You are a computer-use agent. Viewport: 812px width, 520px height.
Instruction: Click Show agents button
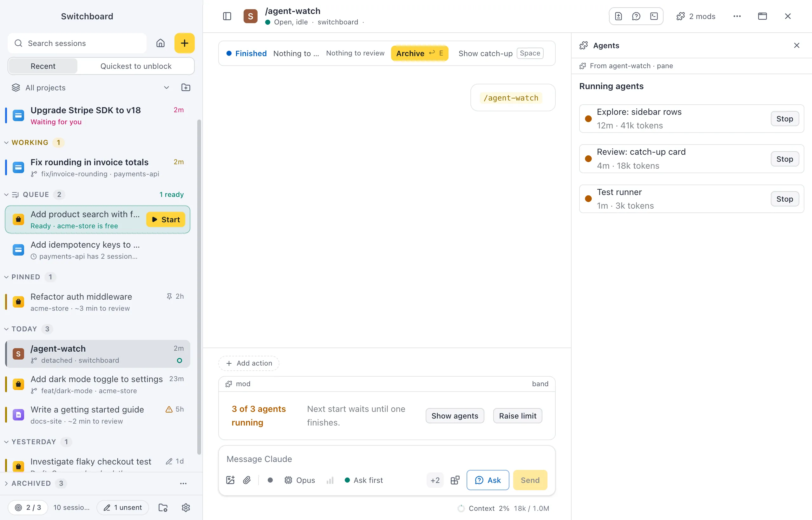455,416
